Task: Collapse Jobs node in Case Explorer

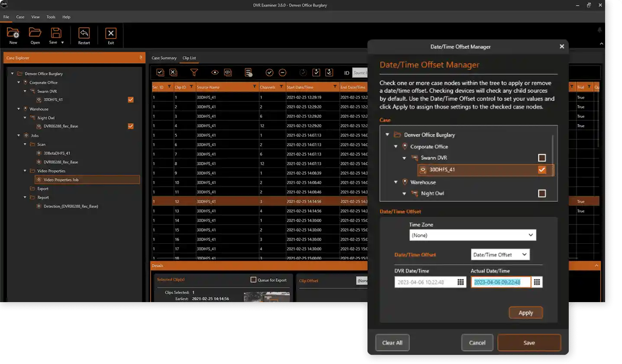Action: pyautogui.click(x=19, y=135)
